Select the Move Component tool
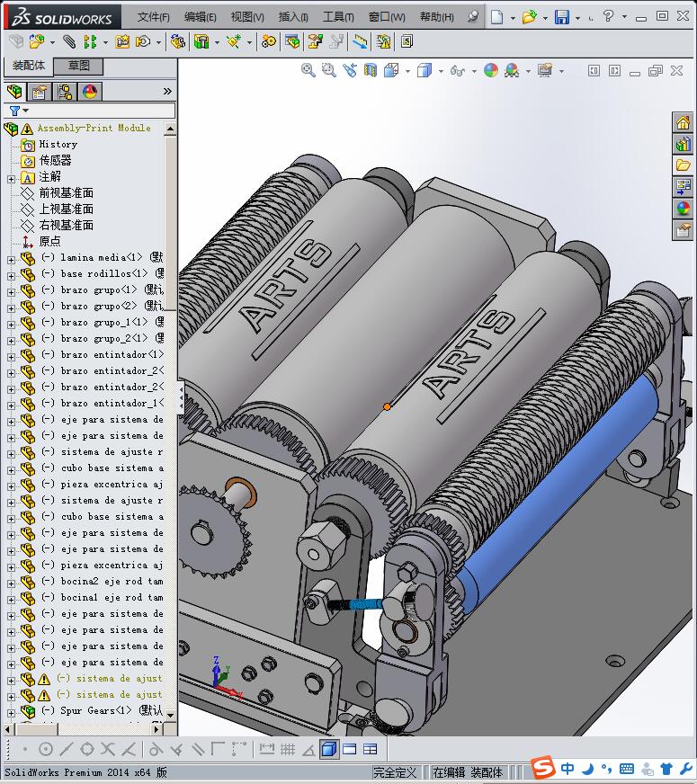The image size is (697, 784). 143,41
